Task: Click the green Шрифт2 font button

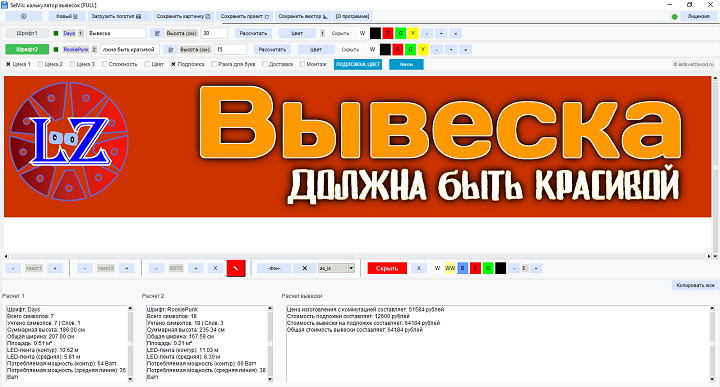Action: click(x=27, y=49)
